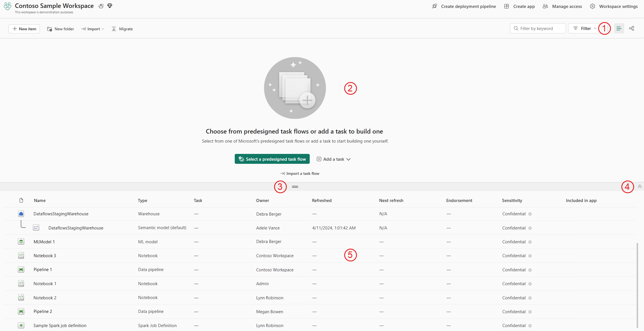Click the Contoso workspace logo icon

(x=8, y=6)
